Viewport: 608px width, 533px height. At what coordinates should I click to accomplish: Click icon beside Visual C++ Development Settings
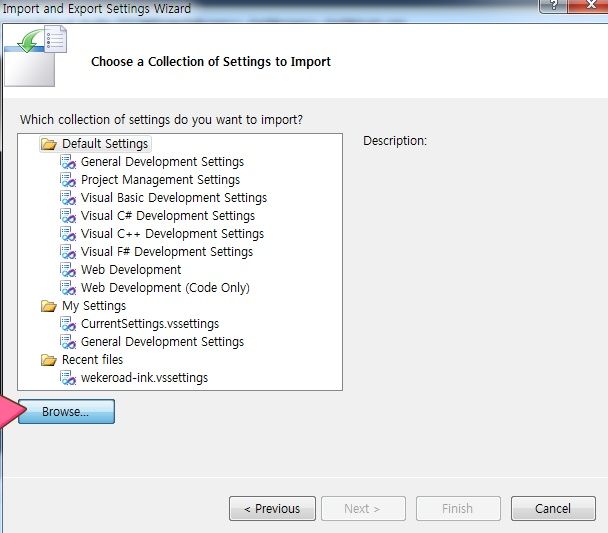[68, 234]
